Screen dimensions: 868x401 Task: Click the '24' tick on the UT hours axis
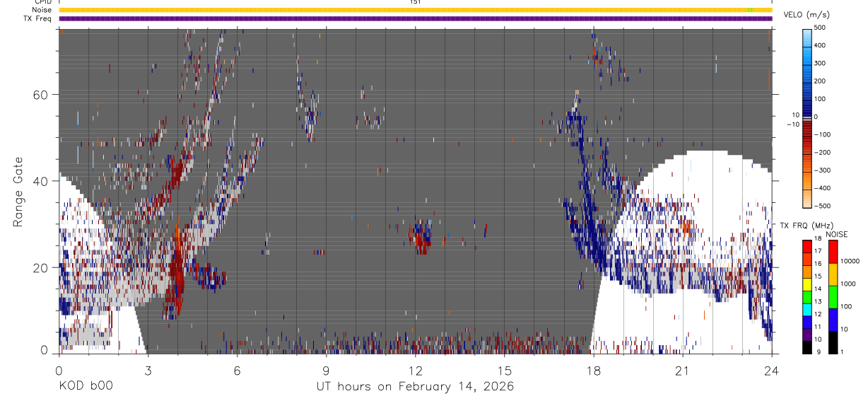tap(771, 370)
